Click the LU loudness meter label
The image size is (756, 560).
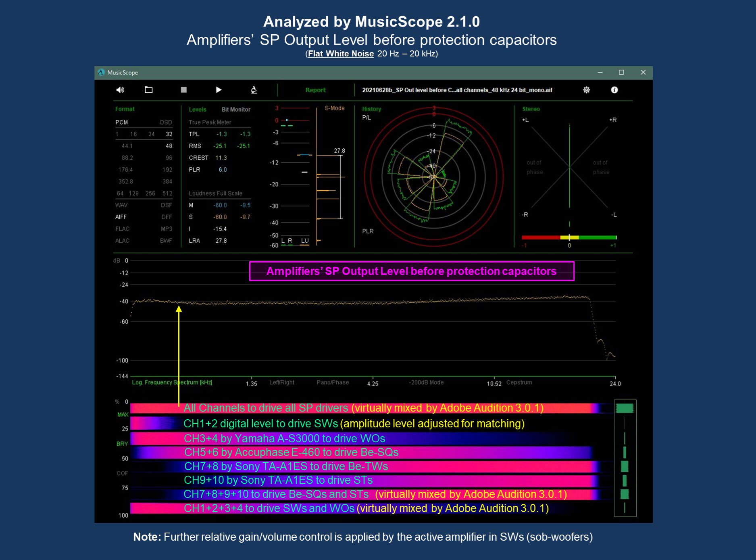point(305,241)
